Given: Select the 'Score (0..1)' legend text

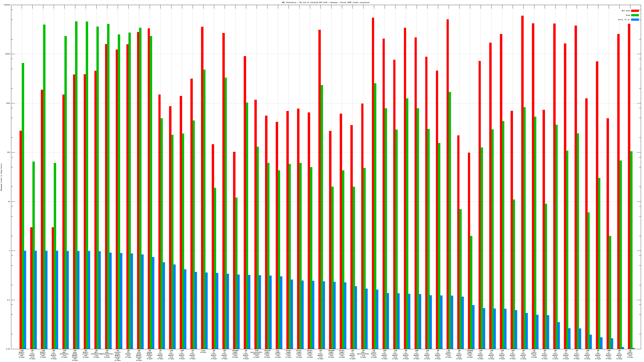Looking at the screenshot, I should tap(624, 20).
